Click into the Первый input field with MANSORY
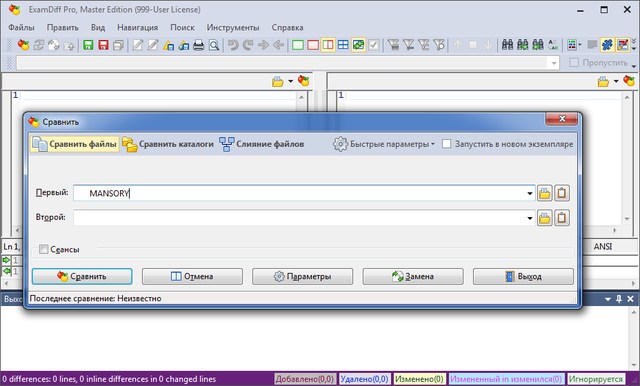This screenshot has width=640, height=386. click(x=304, y=193)
